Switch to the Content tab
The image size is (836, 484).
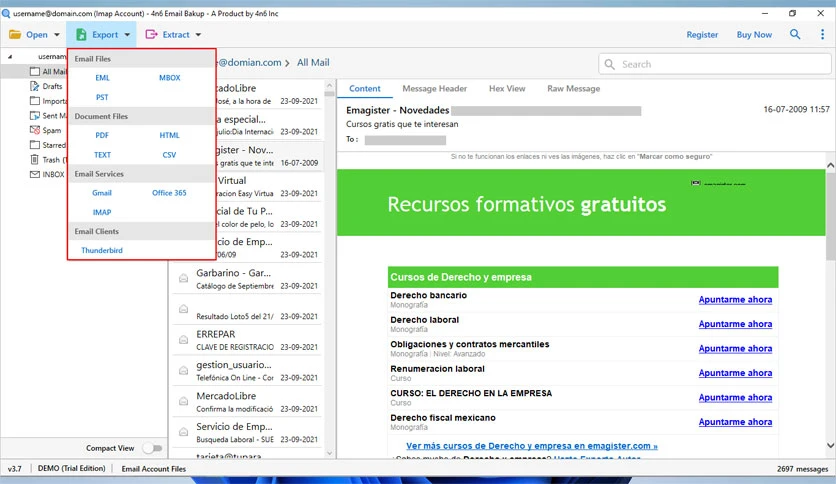click(365, 88)
